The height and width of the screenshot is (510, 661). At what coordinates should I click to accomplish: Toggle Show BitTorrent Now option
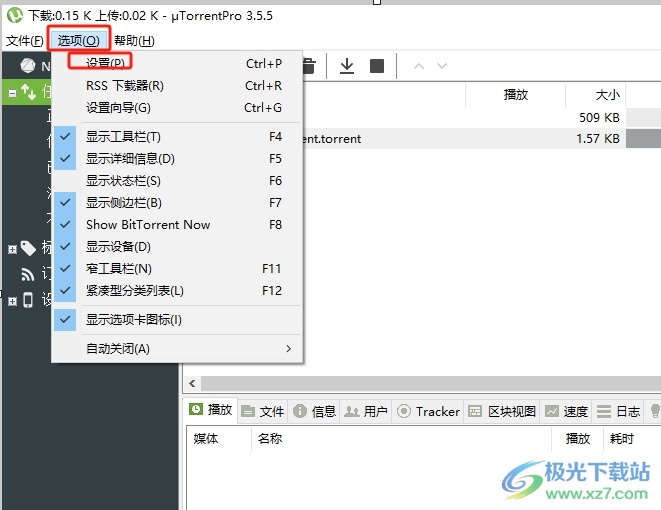(176, 224)
